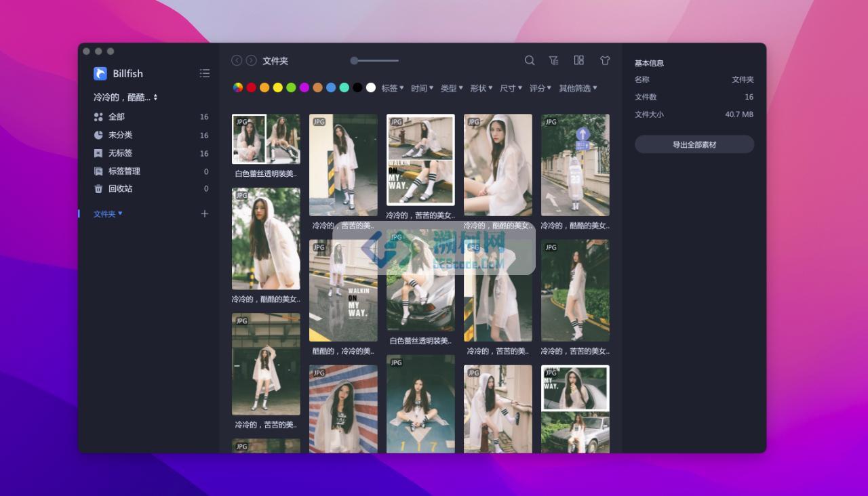Click the Billfish dolphin logo icon
The height and width of the screenshot is (496, 868).
tap(100, 73)
